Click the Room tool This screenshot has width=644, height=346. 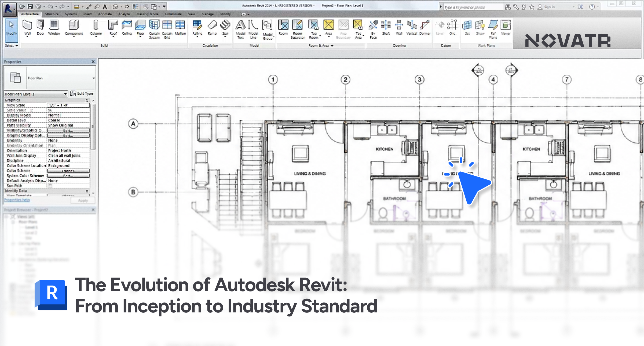point(283,28)
